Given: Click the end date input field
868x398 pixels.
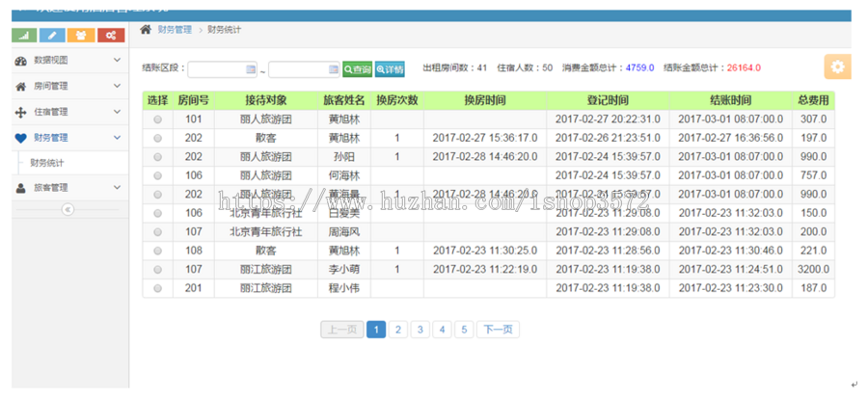Looking at the screenshot, I should [x=305, y=69].
